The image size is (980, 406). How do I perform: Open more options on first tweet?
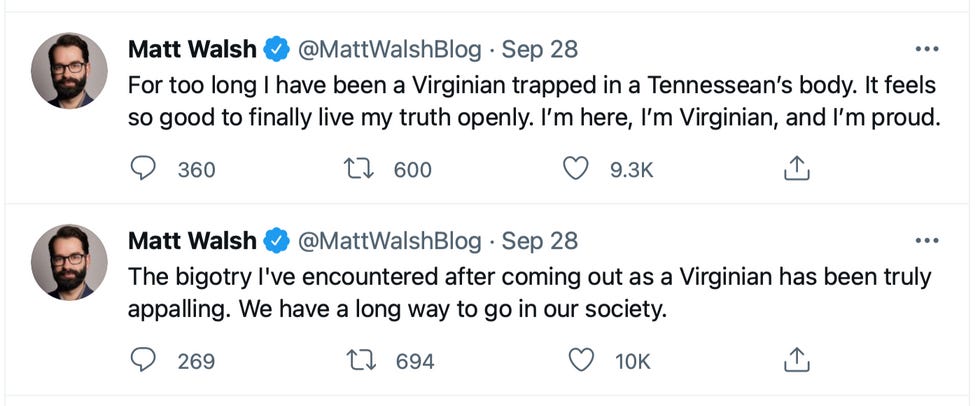(927, 49)
